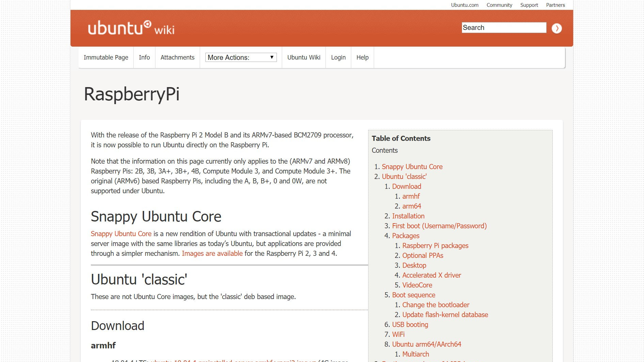This screenshot has height=362, width=644.
Task: Jump to Multiarch entry in contents
Action: 415,354
